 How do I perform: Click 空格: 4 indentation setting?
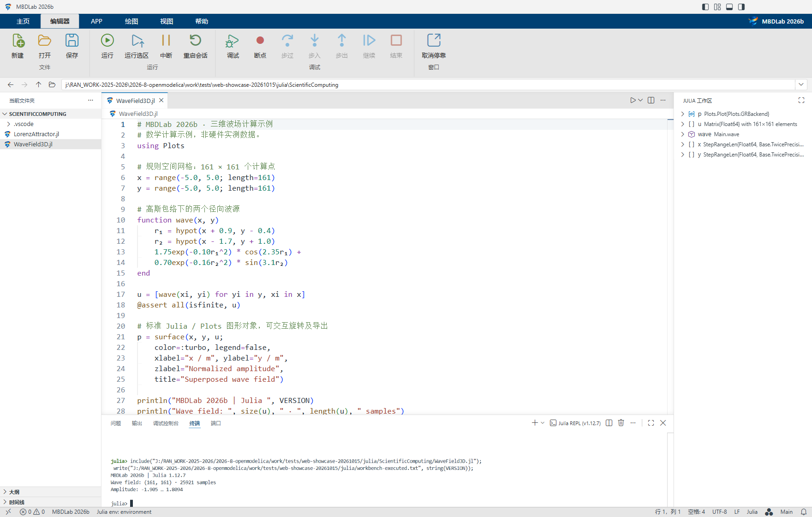pyautogui.click(x=696, y=512)
